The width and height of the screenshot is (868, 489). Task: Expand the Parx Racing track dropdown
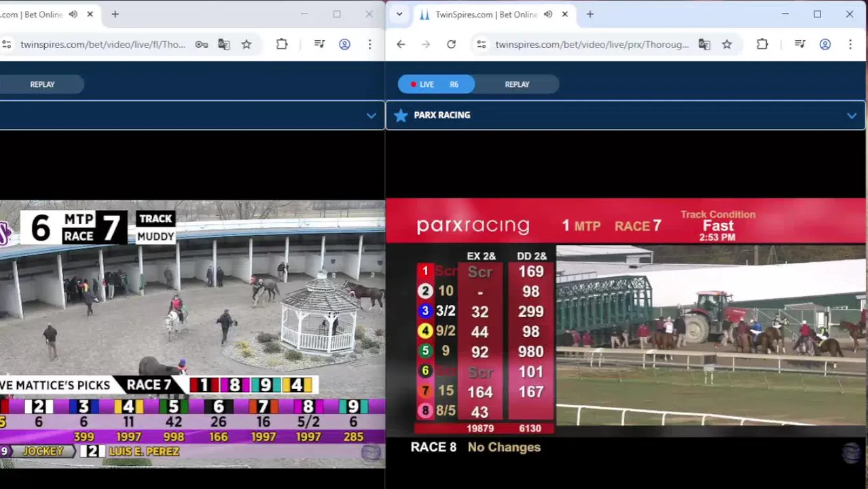pyautogui.click(x=852, y=115)
